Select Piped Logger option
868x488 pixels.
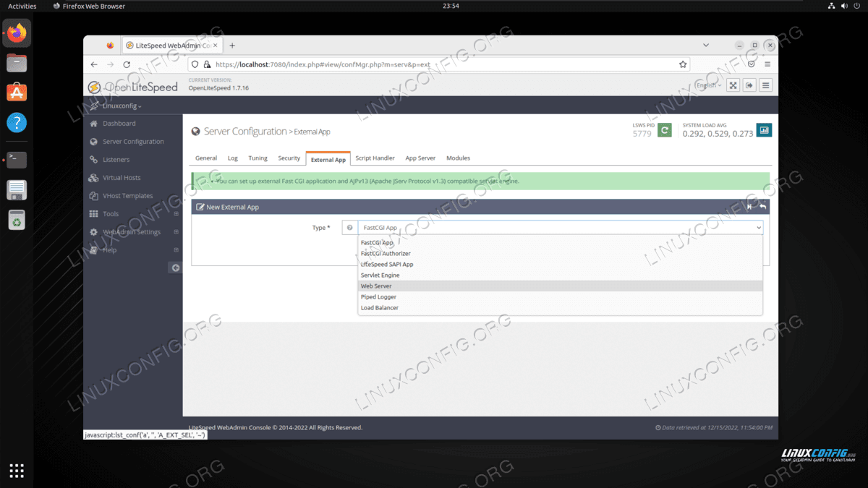point(561,297)
